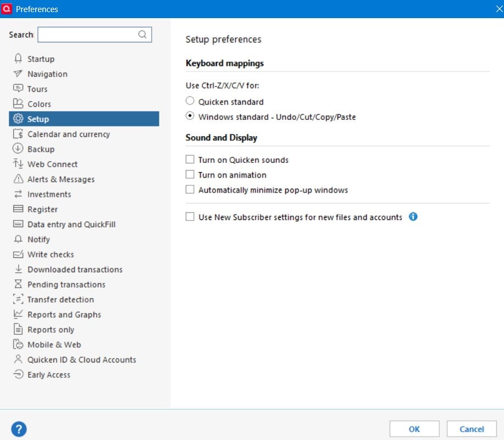Viewport: 504px width, 440px height.
Task: Open Downloaded transactions preferences
Action: (x=84, y=269)
